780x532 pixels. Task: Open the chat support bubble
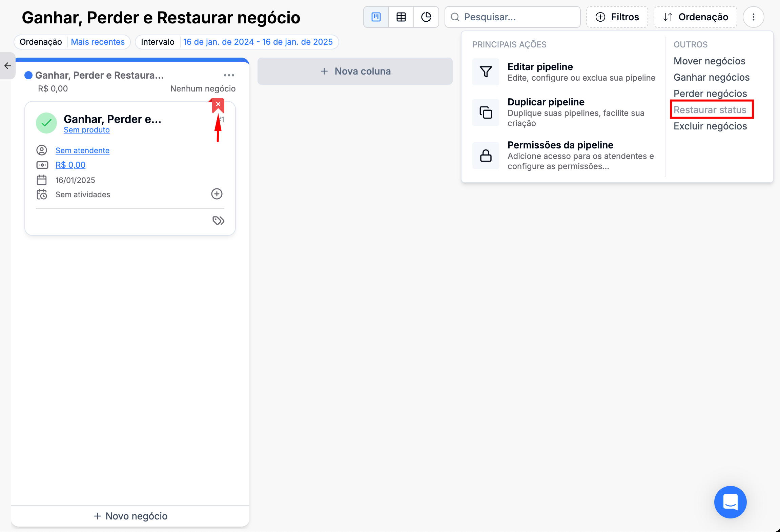(x=730, y=502)
